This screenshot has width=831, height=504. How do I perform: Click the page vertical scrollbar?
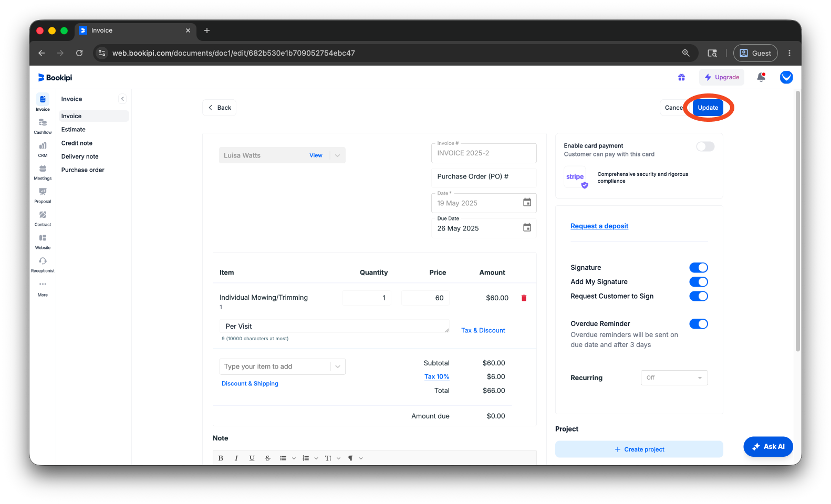(x=797, y=220)
